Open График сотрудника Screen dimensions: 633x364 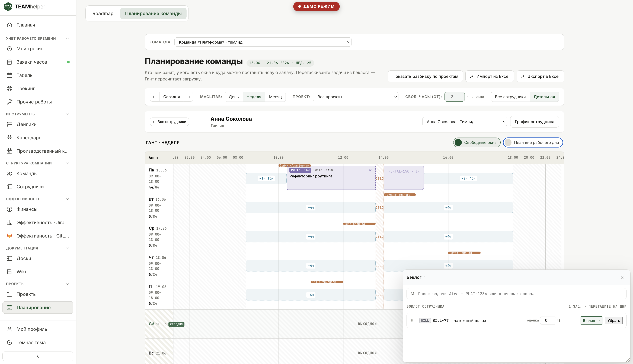coord(534,122)
